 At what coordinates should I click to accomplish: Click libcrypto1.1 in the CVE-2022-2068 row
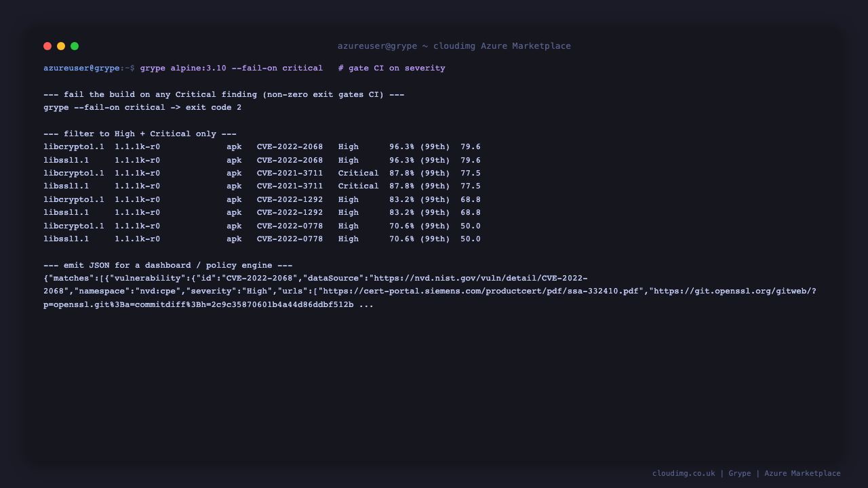74,147
